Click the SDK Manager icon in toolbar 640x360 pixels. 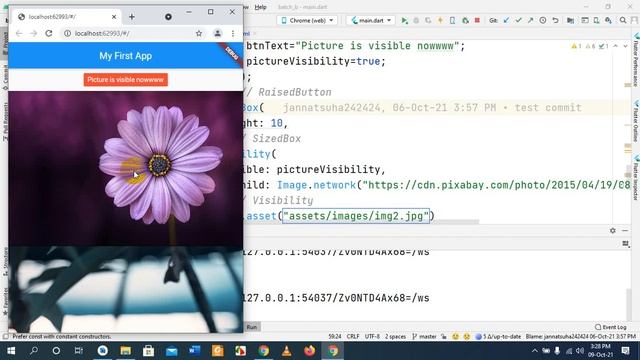(x=608, y=20)
